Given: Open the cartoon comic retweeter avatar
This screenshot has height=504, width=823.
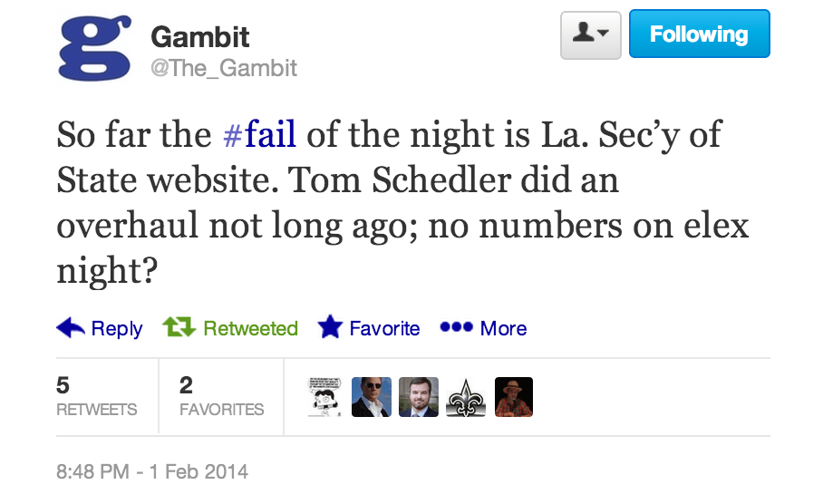Looking at the screenshot, I should coord(324,397).
